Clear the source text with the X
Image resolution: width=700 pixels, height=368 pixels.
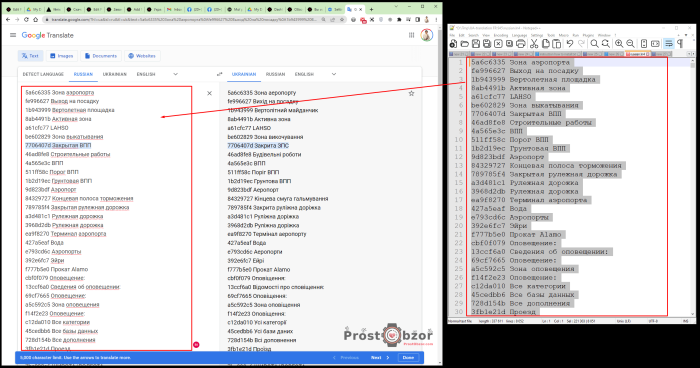coord(209,93)
